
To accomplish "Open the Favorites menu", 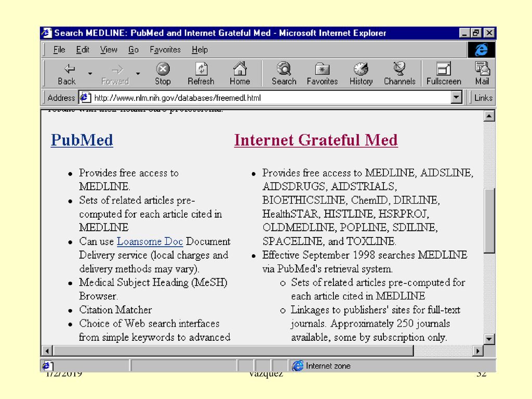I will pos(165,50).
